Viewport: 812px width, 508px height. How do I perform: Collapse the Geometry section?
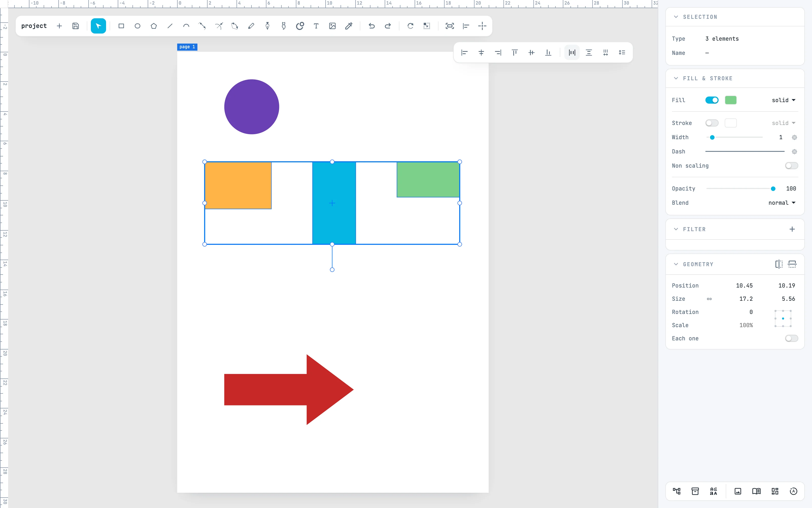tap(676, 264)
